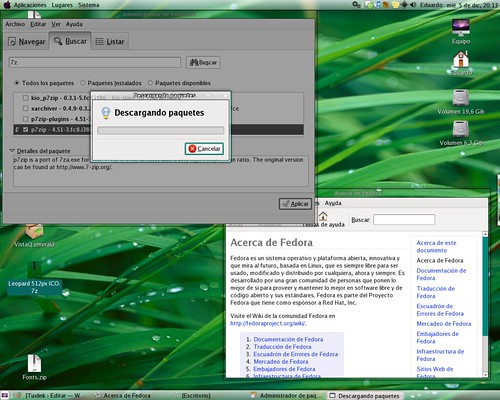Viewport: 500px width, 400px height.
Task: Open the Sistema menu
Action: [x=89, y=5]
